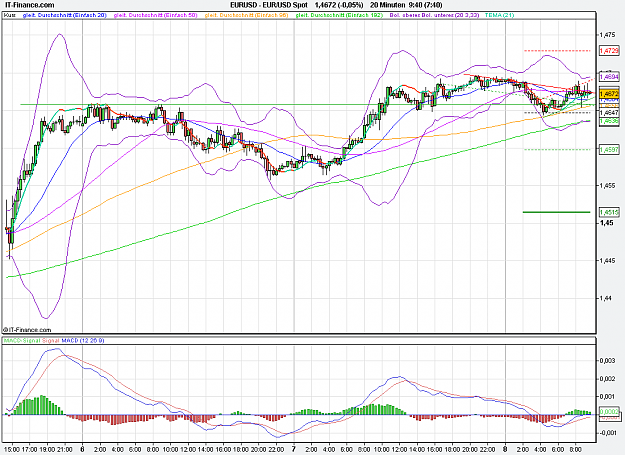Click the day 7 marker on time axis
625x455 pixels.
click(x=294, y=449)
